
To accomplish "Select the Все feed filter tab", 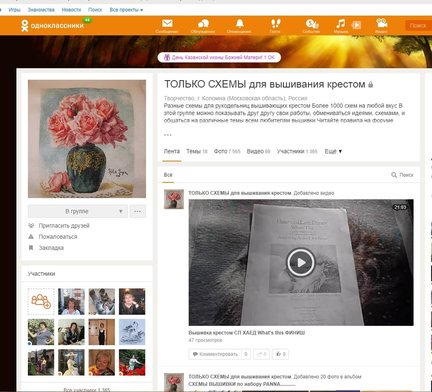I will click(168, 175).
